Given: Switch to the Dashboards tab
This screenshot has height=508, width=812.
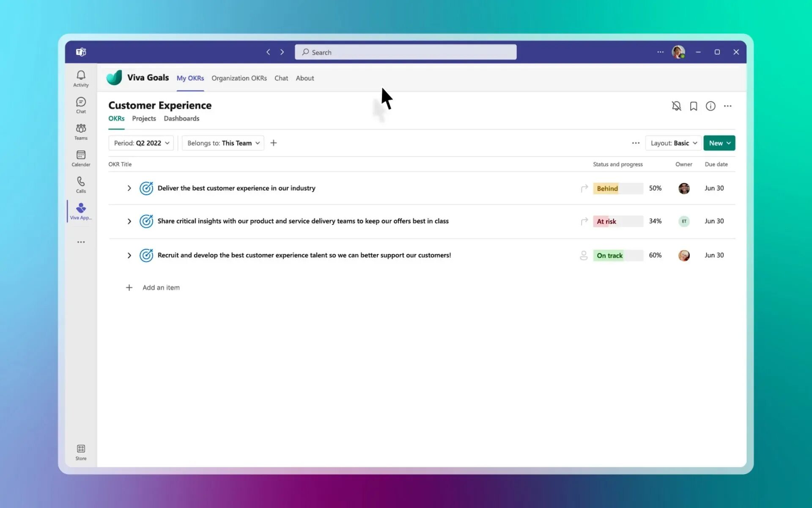Looking at the screenshot, I should [181, 119].
